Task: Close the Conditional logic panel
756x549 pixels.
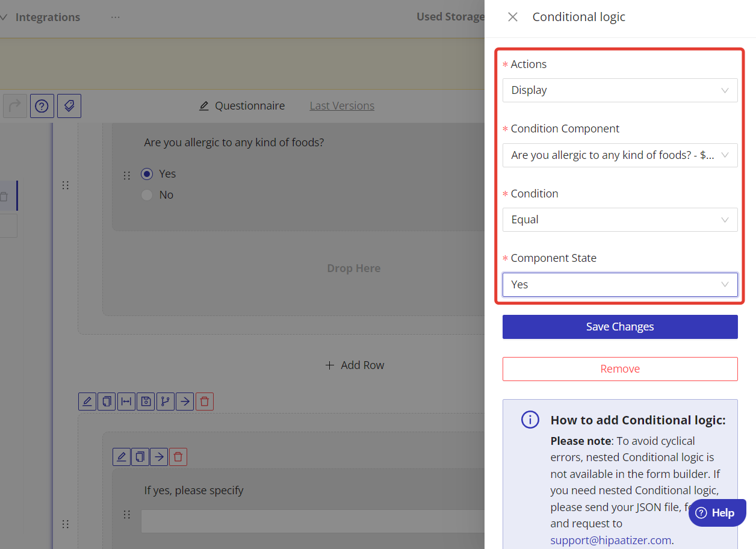Action: pos(513,17)
